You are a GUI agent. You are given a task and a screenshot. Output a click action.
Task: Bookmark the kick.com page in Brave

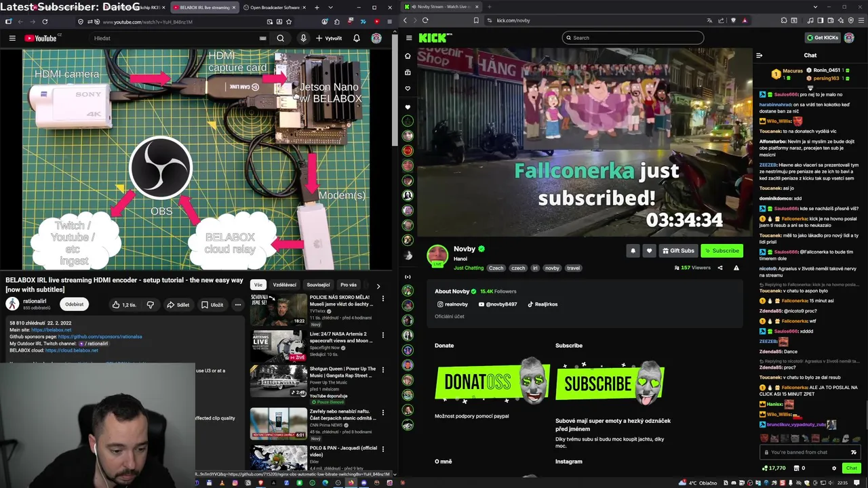coord(476,20)
